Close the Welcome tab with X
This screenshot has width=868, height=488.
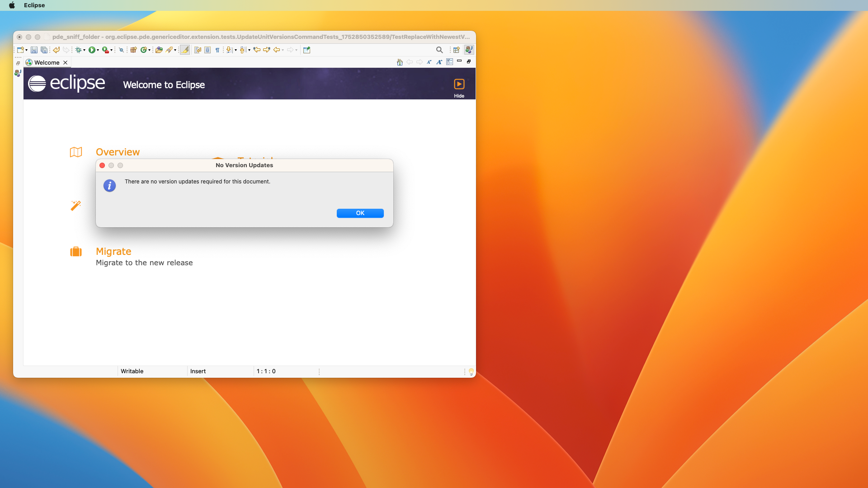tap(66, 63)
